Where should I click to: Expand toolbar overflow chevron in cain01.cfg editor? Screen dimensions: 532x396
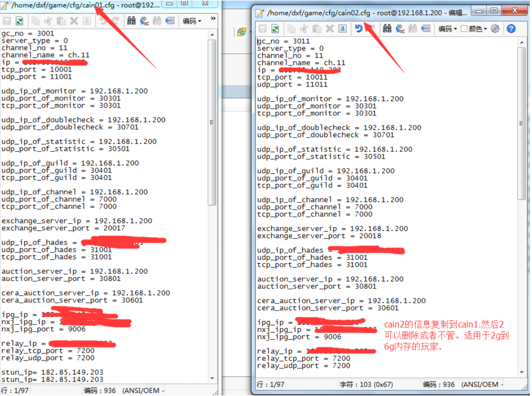pyautogui.click(x=213, y=19)
